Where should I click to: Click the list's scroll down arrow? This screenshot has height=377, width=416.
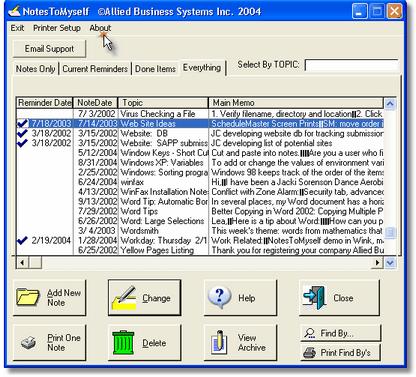pos(390,263)
